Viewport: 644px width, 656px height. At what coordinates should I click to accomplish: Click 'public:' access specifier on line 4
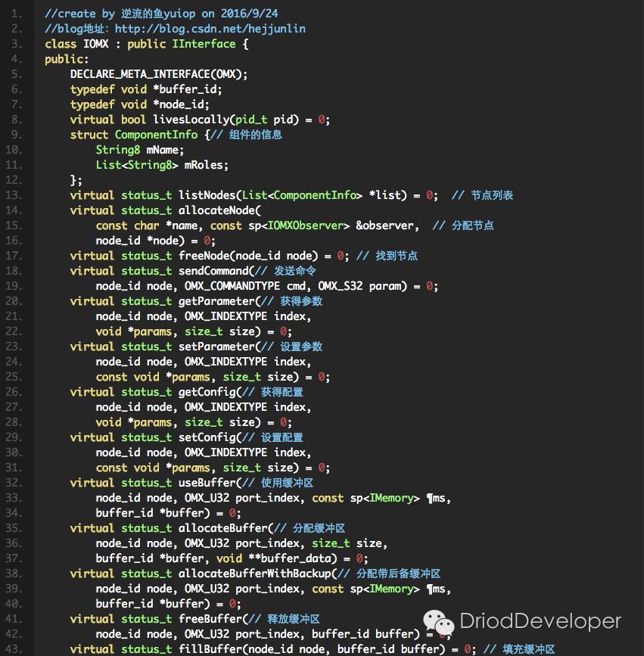(x=67, y=60)
